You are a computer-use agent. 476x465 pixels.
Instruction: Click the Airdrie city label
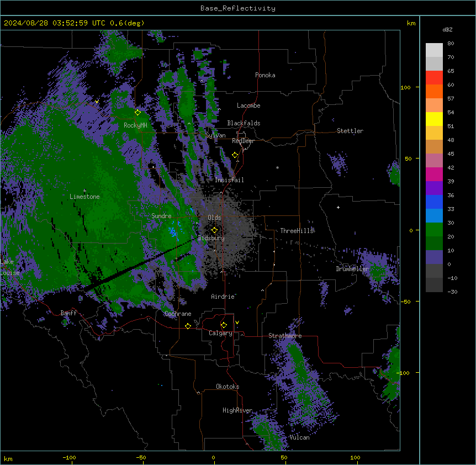[x=223, y=297]
